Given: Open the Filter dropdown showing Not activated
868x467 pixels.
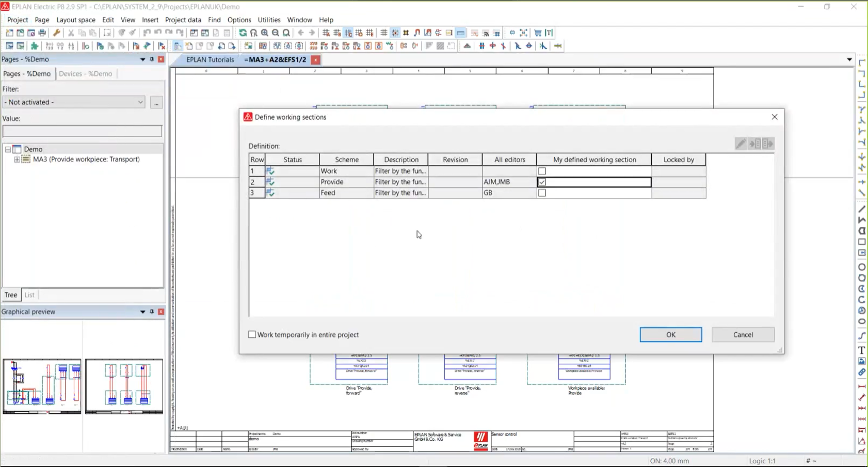Looking at the screenshot, I should (140, 102).
